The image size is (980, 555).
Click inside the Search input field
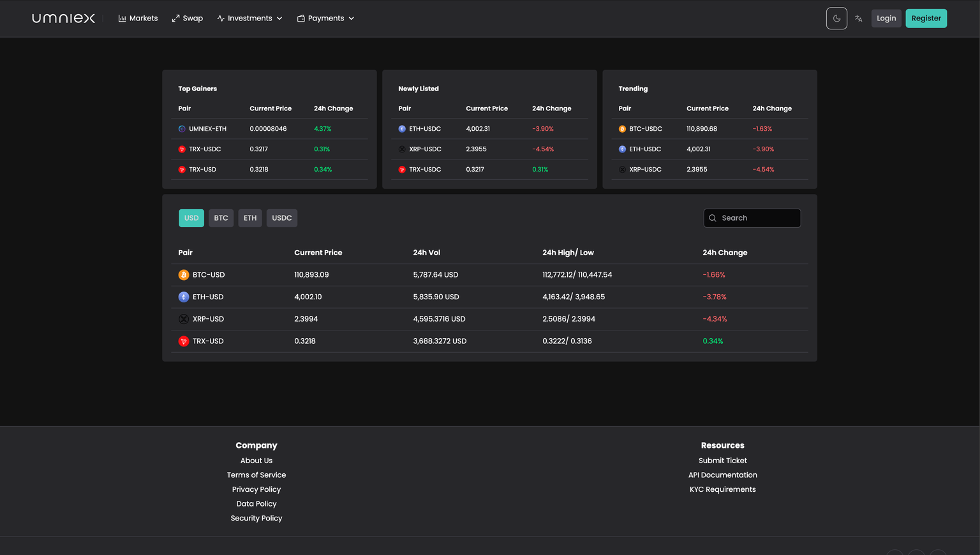(x=753, y=218)
